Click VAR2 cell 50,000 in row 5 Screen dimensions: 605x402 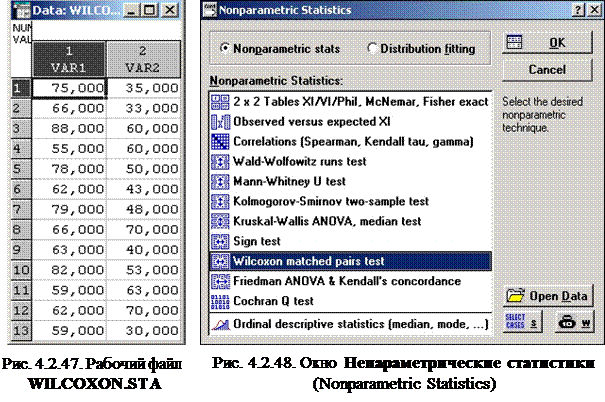tap(143, 169)
